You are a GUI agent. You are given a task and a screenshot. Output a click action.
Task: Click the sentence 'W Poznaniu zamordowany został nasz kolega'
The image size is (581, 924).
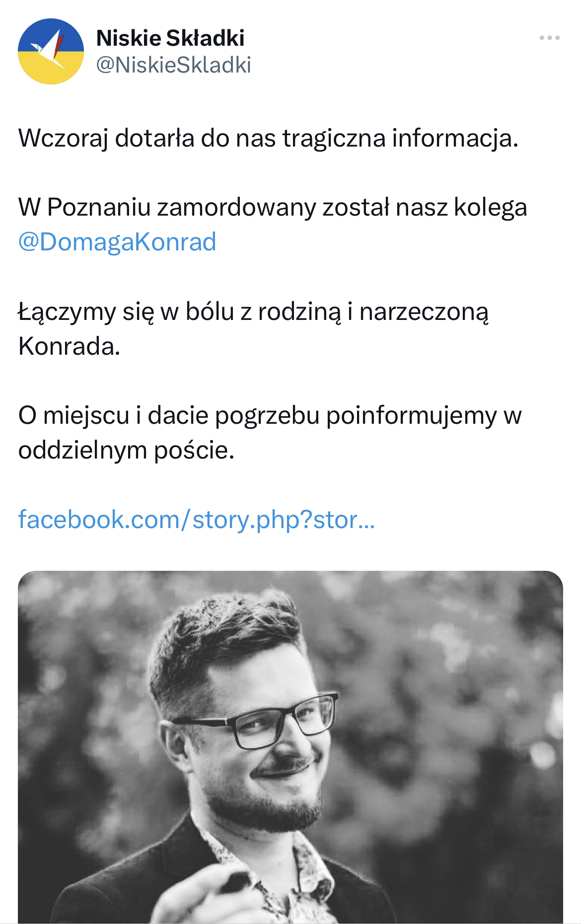(x=273, y=207)
